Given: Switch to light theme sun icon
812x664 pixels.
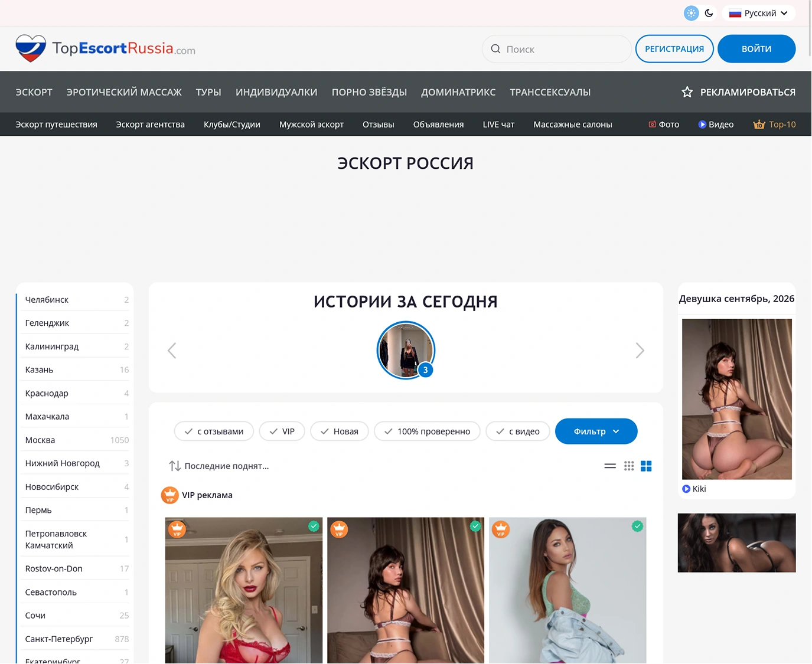Looking at the screenshot, I should (x=691, y=13).
